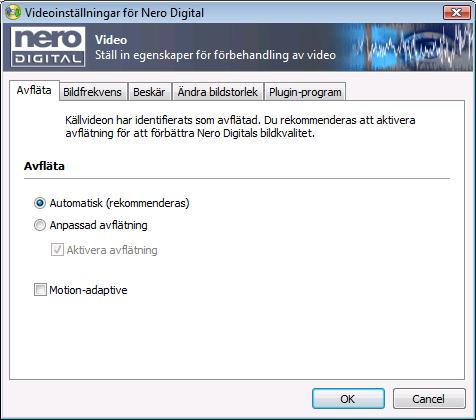Open the Plugin-program tab

point(305,92)
